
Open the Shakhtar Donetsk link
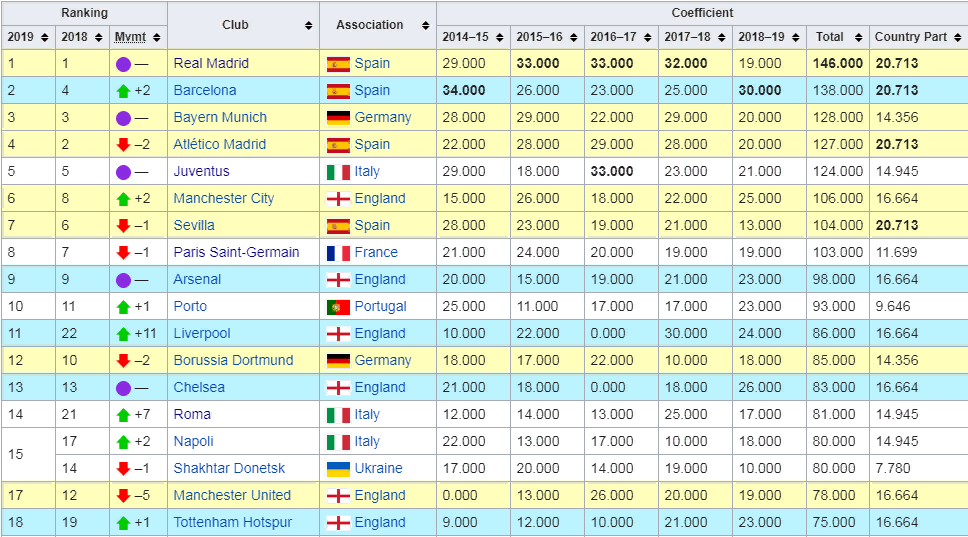point(229,468)
